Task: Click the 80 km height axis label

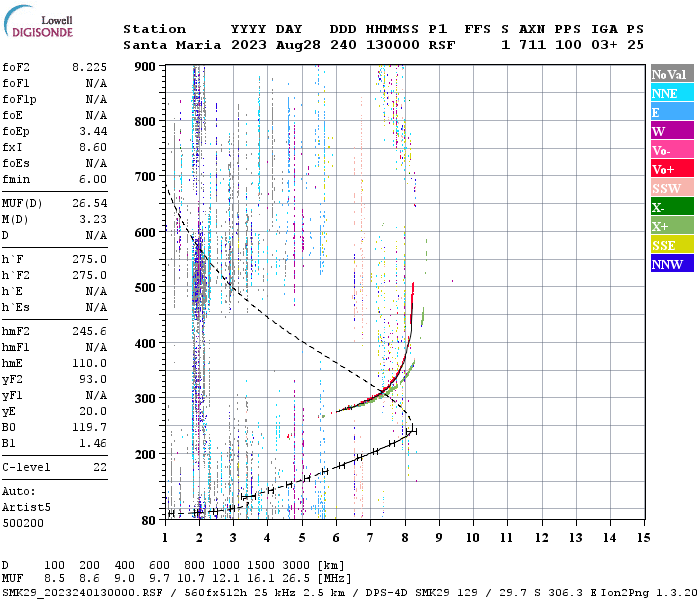Action: (x=149, y=521)
